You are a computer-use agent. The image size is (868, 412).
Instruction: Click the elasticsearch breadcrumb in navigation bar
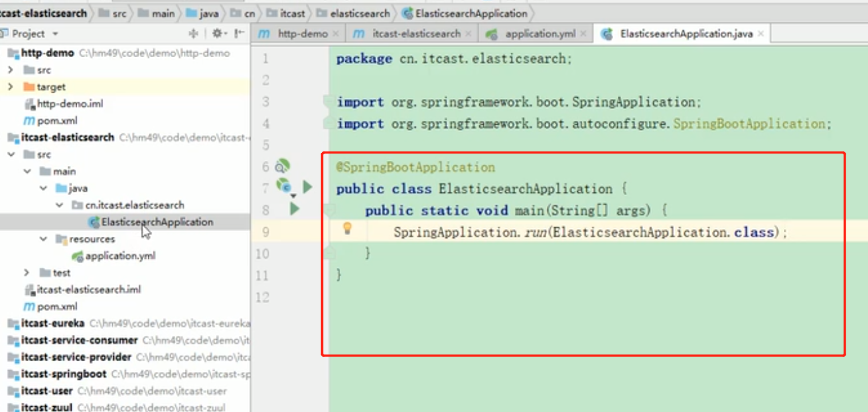353,13
